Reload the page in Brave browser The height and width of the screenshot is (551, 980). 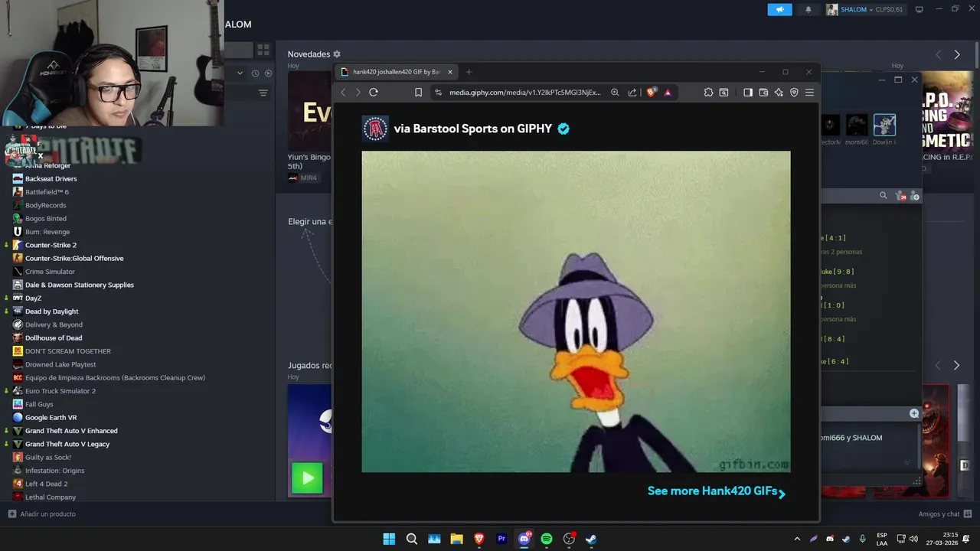[374, 93]
